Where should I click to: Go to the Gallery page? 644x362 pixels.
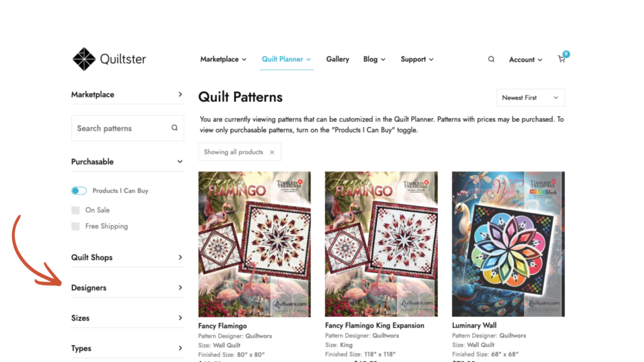337,59
